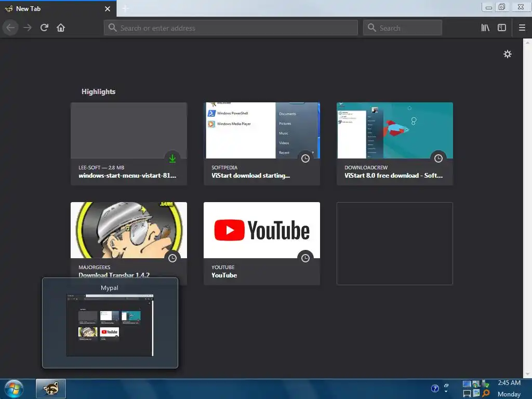This screenshot has height=399, width=532.
Task: Click the blue monitor tray icon
Action: tap(467, 384)
